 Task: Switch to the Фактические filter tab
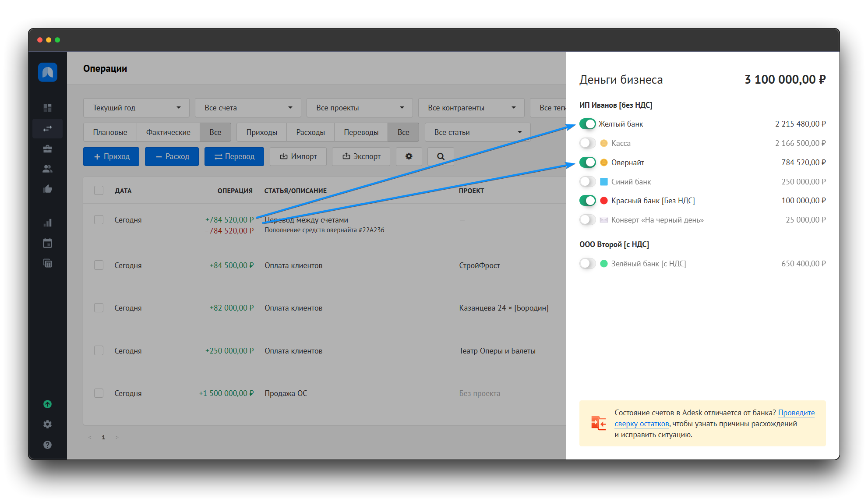pos(168,132)
